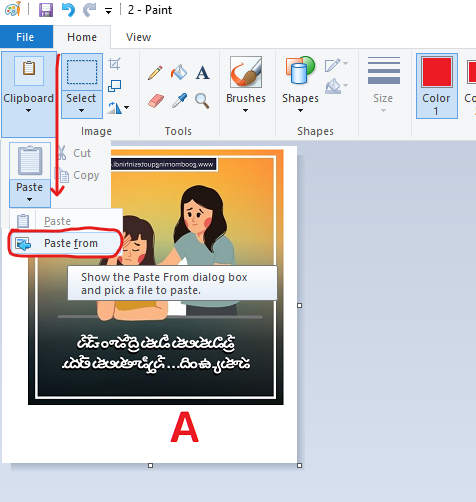
Task: Expand the Shapes dropdown arrow
Action: click(300, 110)
